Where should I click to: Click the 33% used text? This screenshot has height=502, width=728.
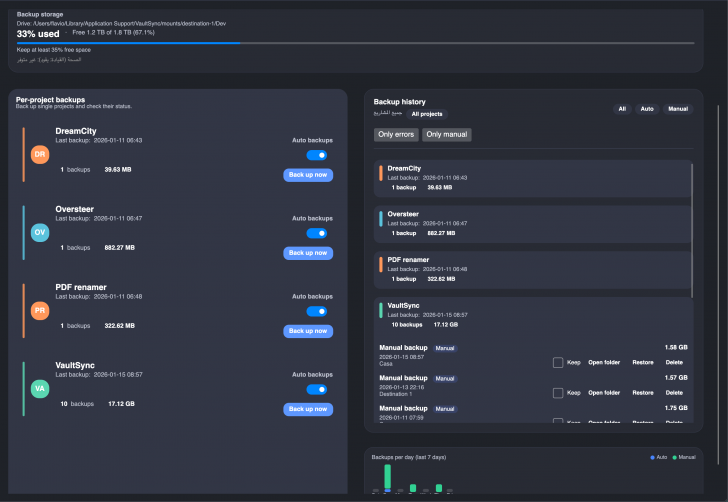[x=38, y=34]
